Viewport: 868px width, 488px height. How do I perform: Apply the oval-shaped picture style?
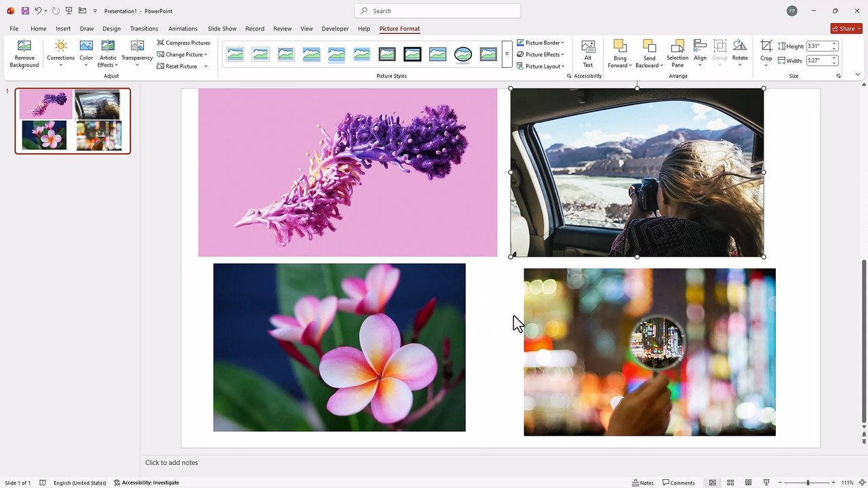(463, 54)
